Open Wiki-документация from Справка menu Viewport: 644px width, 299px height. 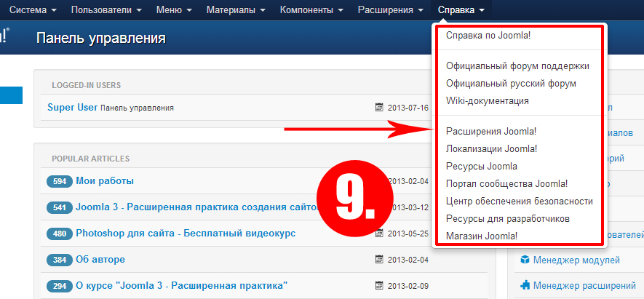click(x=487, y=100)
